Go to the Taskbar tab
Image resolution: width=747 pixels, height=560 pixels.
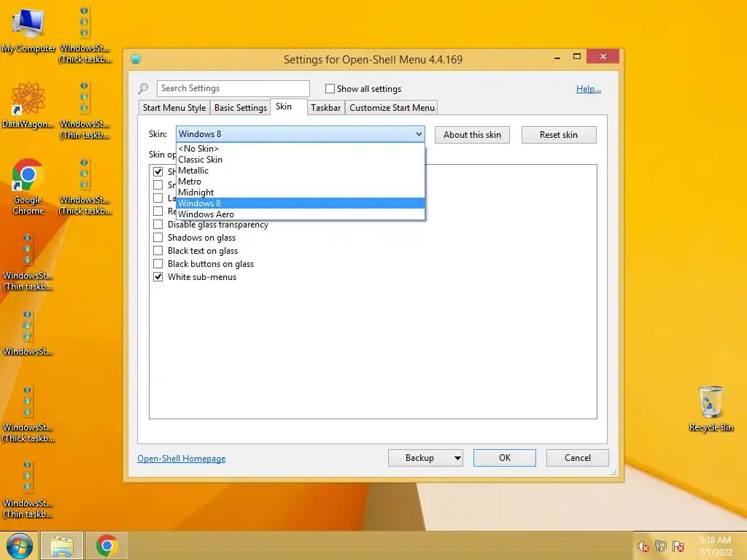click(x=326, y=108)
